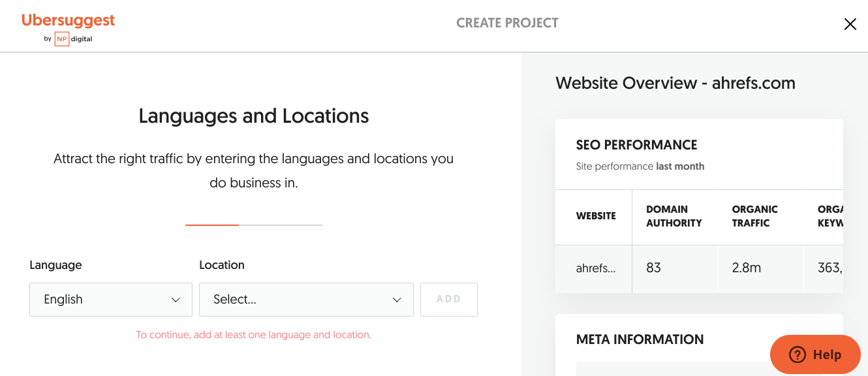
Task: Click the step progress bar
Action: [254, 225]
